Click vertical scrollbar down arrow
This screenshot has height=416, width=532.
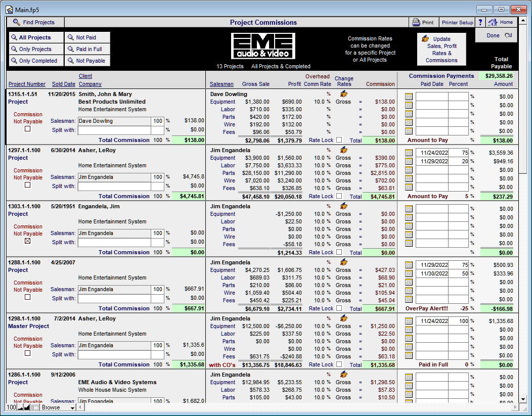click(523, 399)
